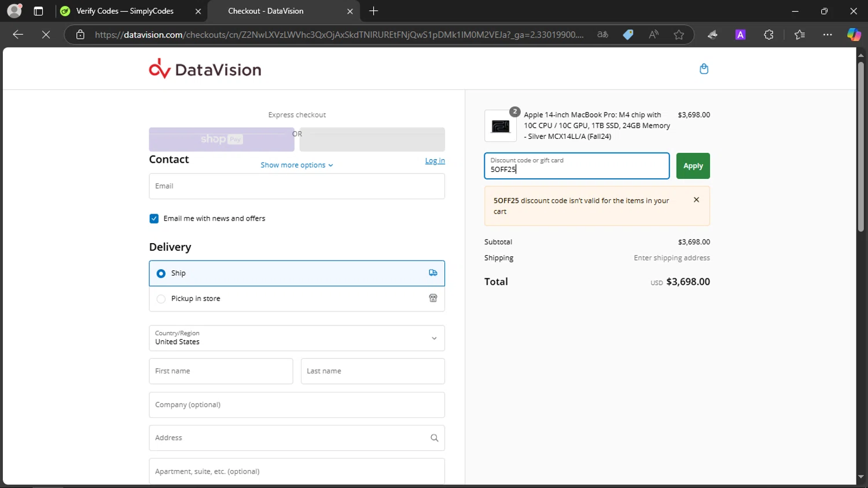The height and width of the screenshot is (488, 868).
Task: Open the read aloud icon
Action: [x=653, y=35]
